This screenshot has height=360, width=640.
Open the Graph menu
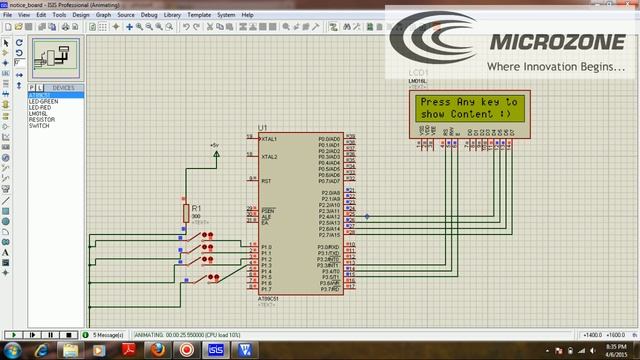click(103, 15)
